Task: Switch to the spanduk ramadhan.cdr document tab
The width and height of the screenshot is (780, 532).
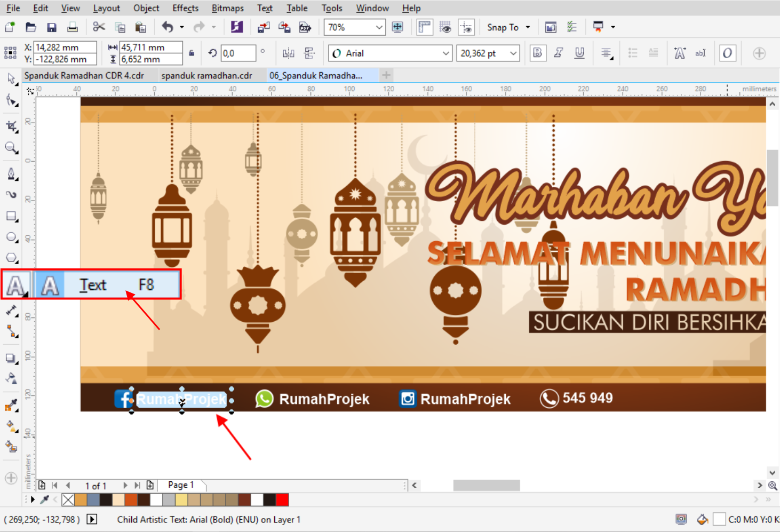Action: tap(207, 75)
